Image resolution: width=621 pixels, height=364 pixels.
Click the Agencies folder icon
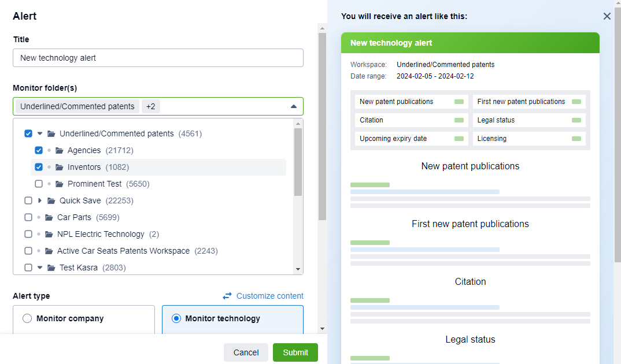(x=60, y=150)
